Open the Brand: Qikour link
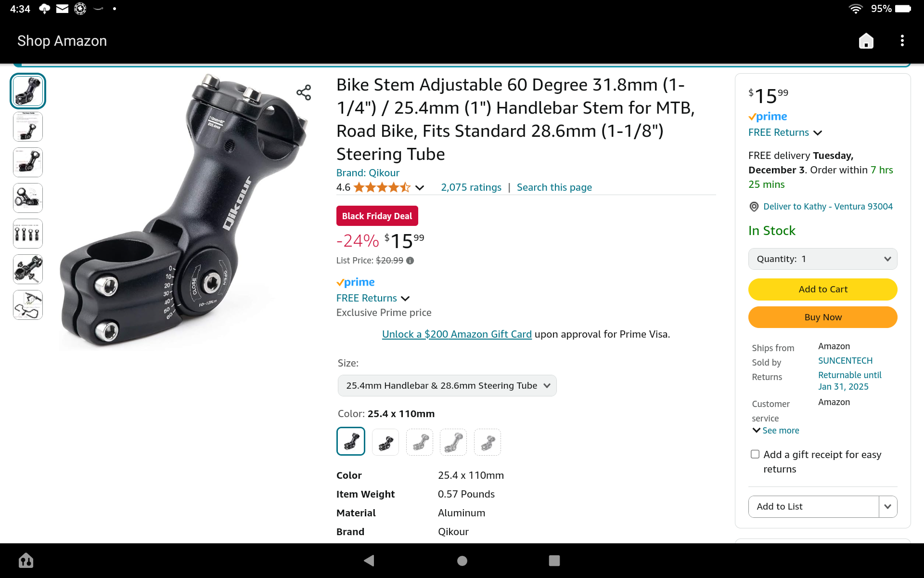This screenshot has width=924, height=578. click(x=368, y=173)
